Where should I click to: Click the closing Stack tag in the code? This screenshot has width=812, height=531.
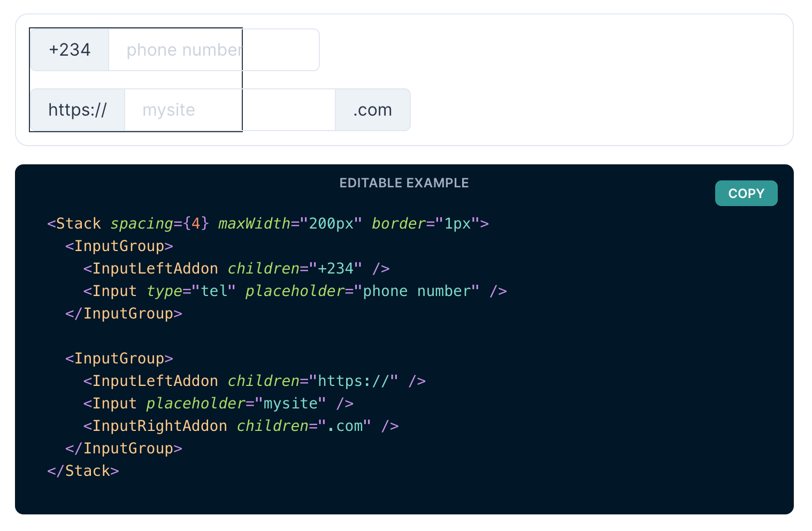pos(83,471)
